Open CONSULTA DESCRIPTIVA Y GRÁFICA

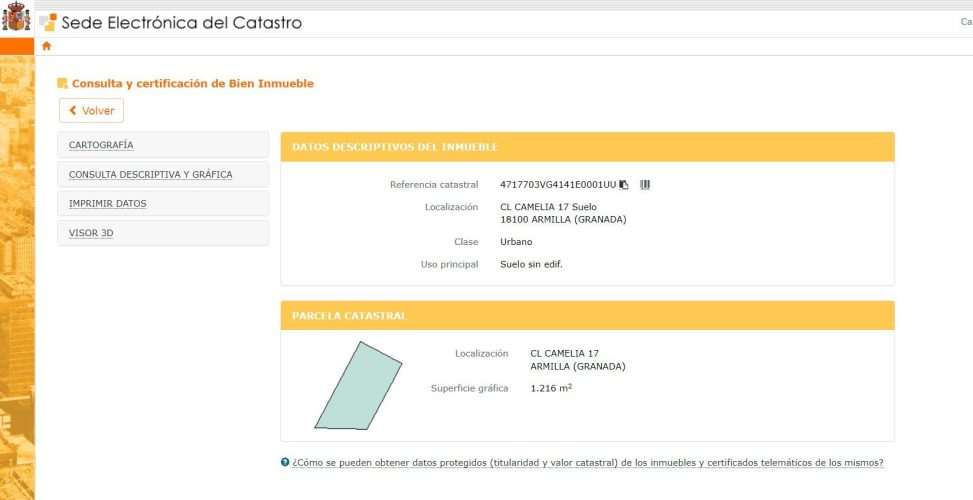click(x=163, y=175)
